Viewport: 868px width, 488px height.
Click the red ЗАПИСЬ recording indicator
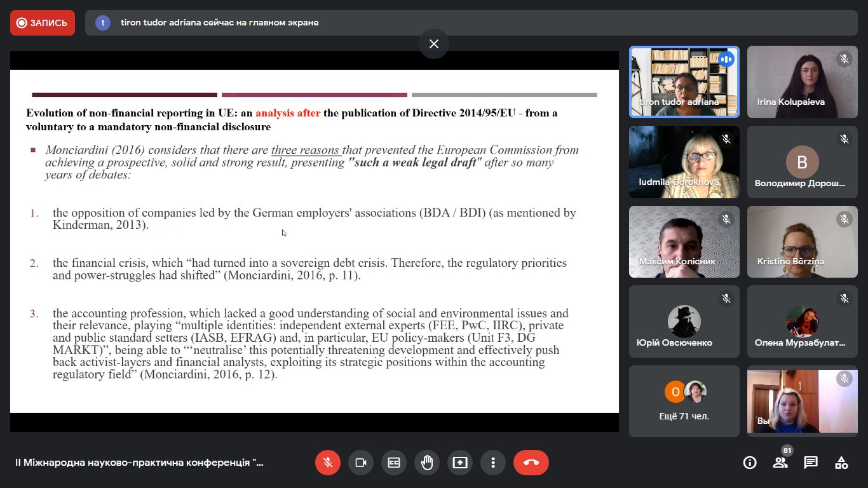click(43, 23)
